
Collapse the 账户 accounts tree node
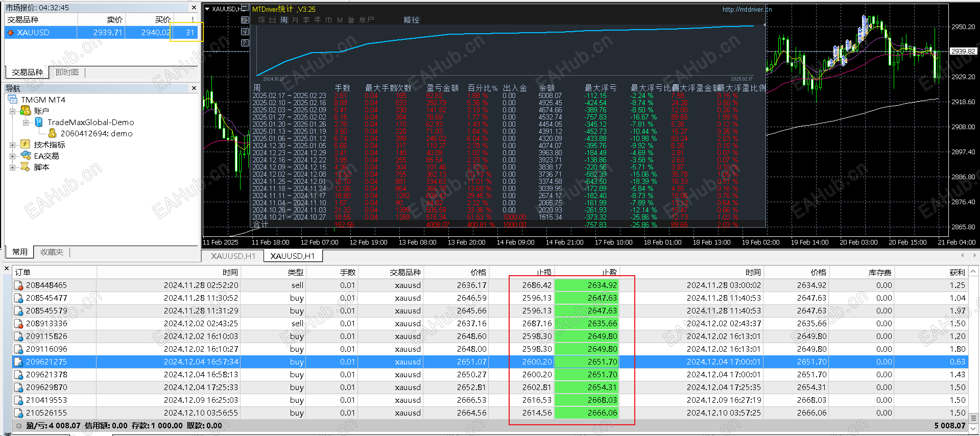(x=12, y=111)
